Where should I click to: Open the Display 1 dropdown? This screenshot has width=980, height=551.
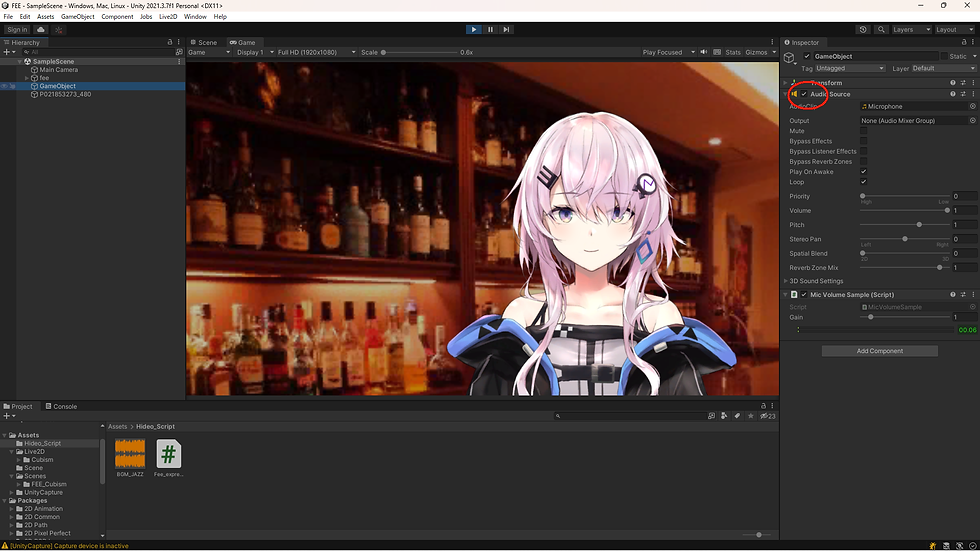(x=254, y=52)
